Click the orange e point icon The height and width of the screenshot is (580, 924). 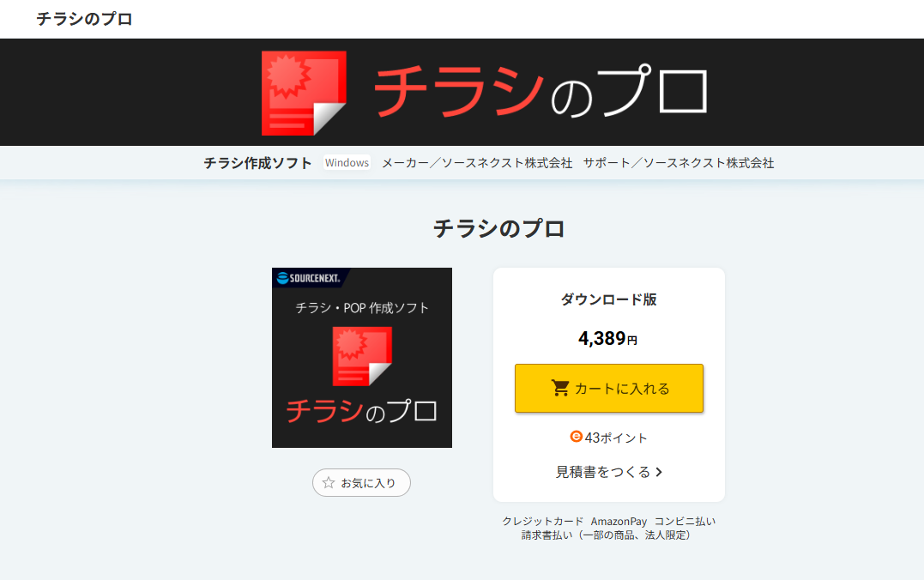coord(577,437)
